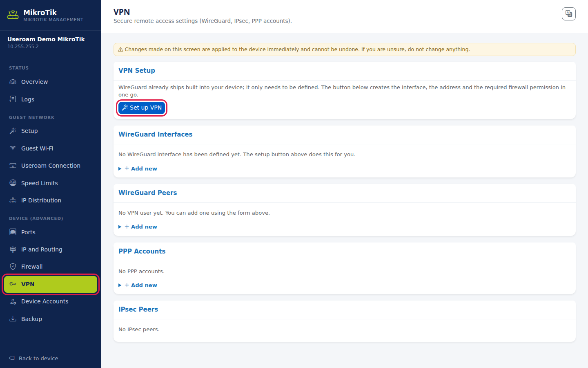Open the Speed Limits page
Screen dimensions: 588x368
point(51,183)
